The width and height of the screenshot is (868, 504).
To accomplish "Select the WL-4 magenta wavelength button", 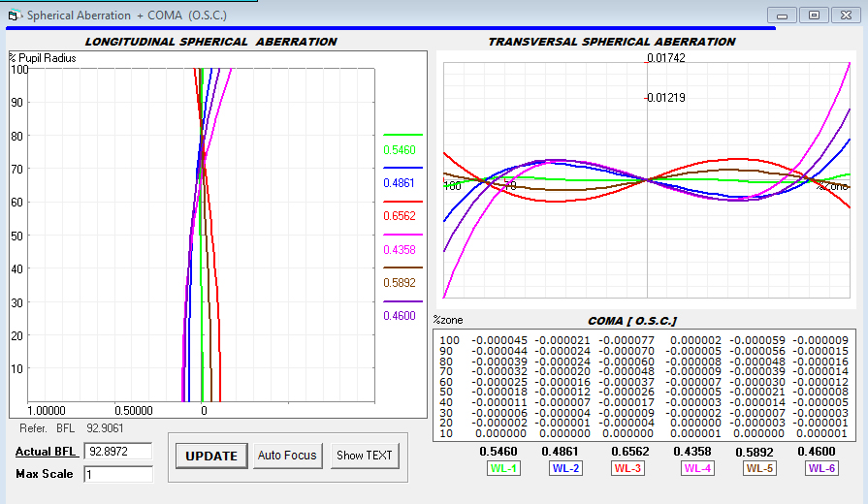I will pyautogui.click(x=697, y=468).
